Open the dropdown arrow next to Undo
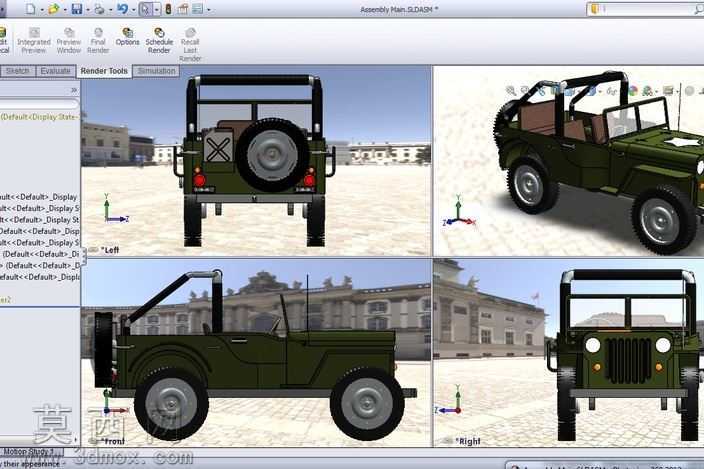Viewport: 704px width, 469px height. pyautogui.click(x=133, y=9)
